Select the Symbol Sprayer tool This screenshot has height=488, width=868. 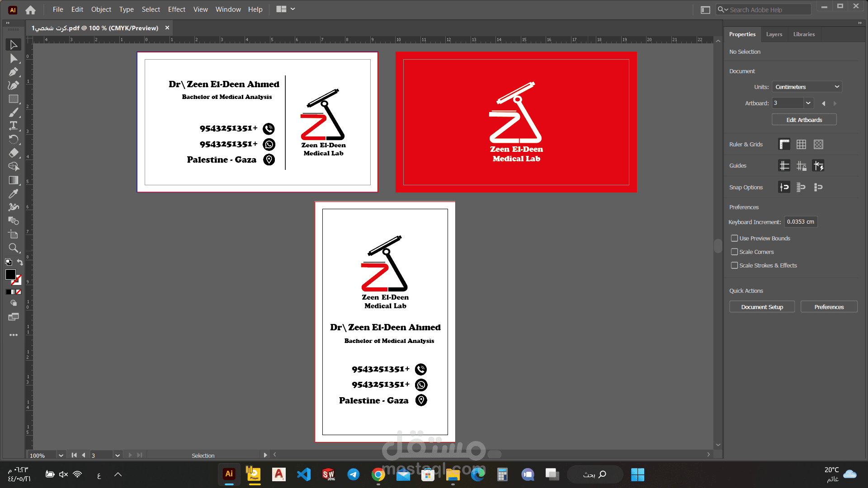14,207
